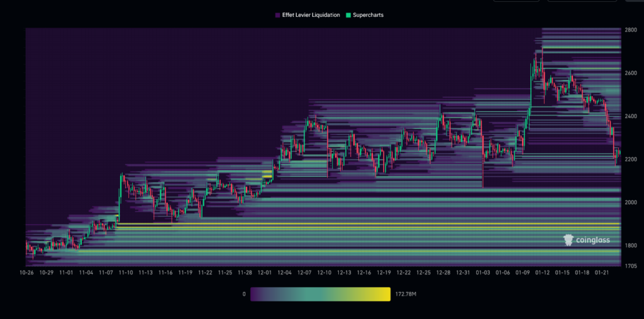Select the 11-07 date axis label
Screen dimensions: 644x319
(106, 273)
